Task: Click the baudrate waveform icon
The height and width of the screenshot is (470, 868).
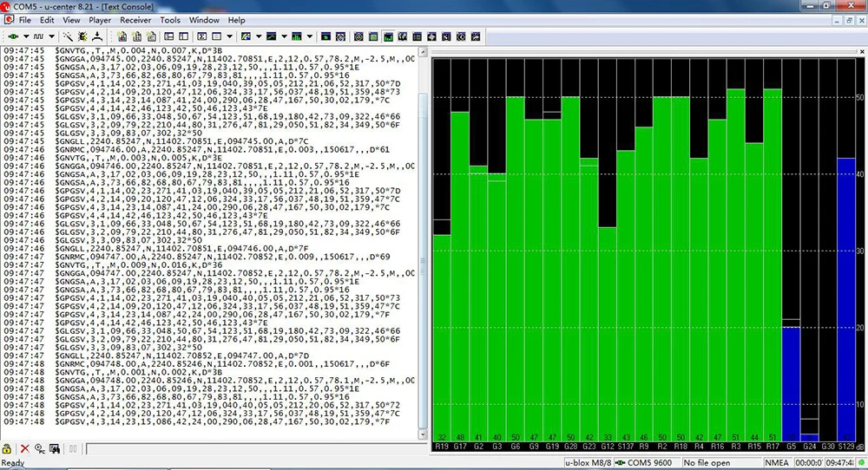Action: pos(38,36)
